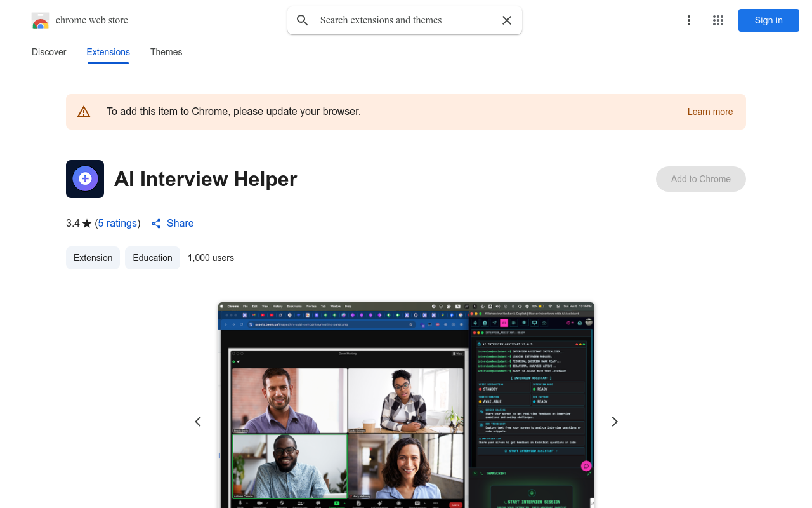Screen dimensions: 812x508
Task: Go to the Themes tab
Action: click(166, 52)
